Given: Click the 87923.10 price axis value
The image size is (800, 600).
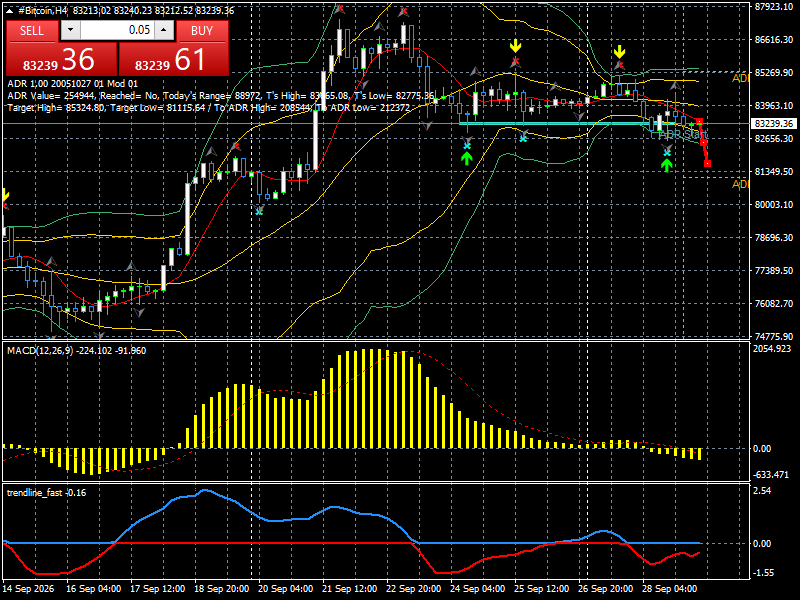Looking at the screenshot, I should pos(774,7).
